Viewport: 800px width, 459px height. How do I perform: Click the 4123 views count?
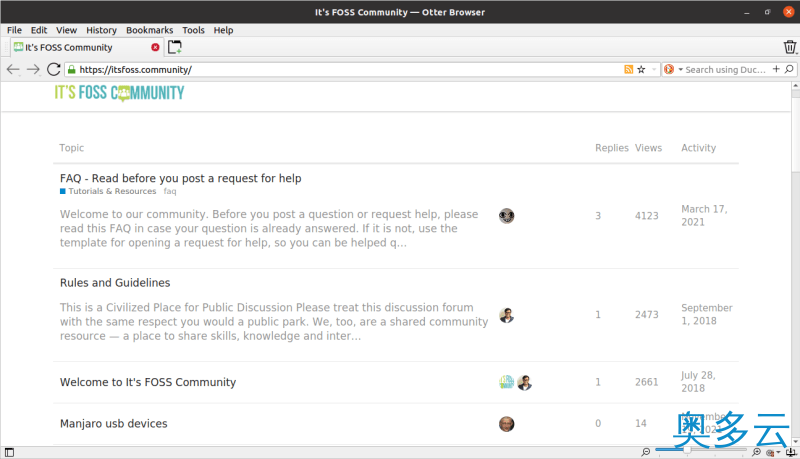coord(646,216)
